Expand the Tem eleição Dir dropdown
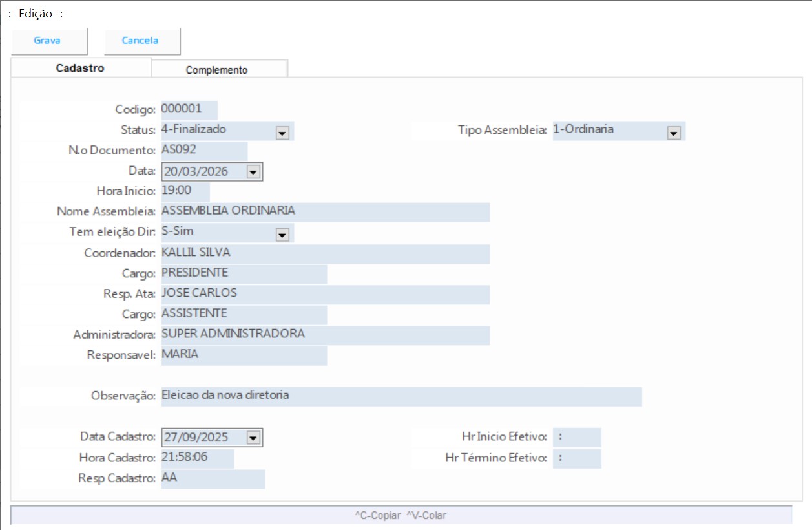812x530 pixels. pyautogui.click(x=282, y=235)
